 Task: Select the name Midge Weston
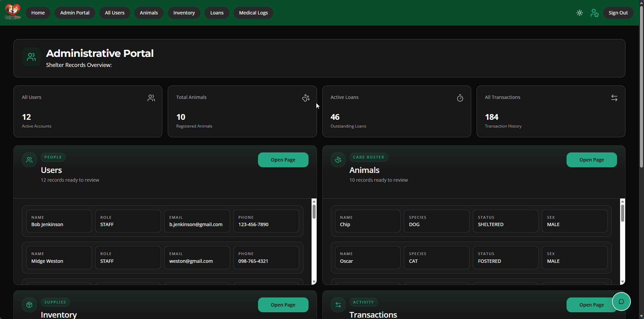(47, 261)
